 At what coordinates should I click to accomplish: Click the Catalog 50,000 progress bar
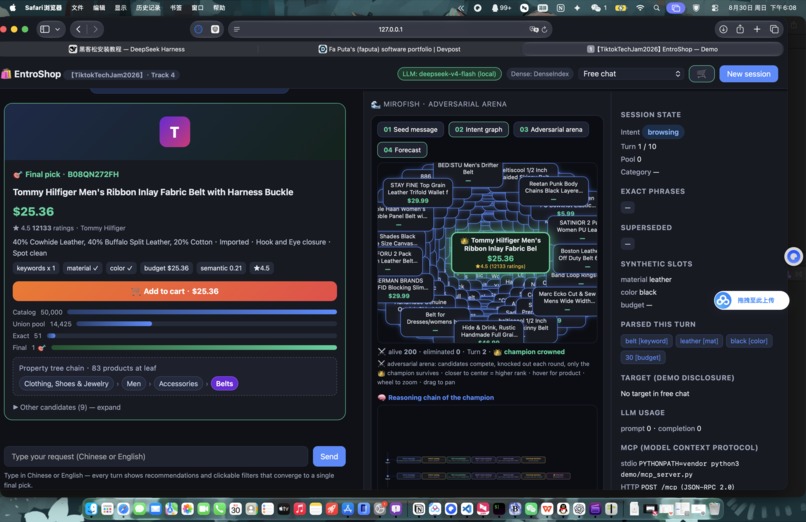202,312
